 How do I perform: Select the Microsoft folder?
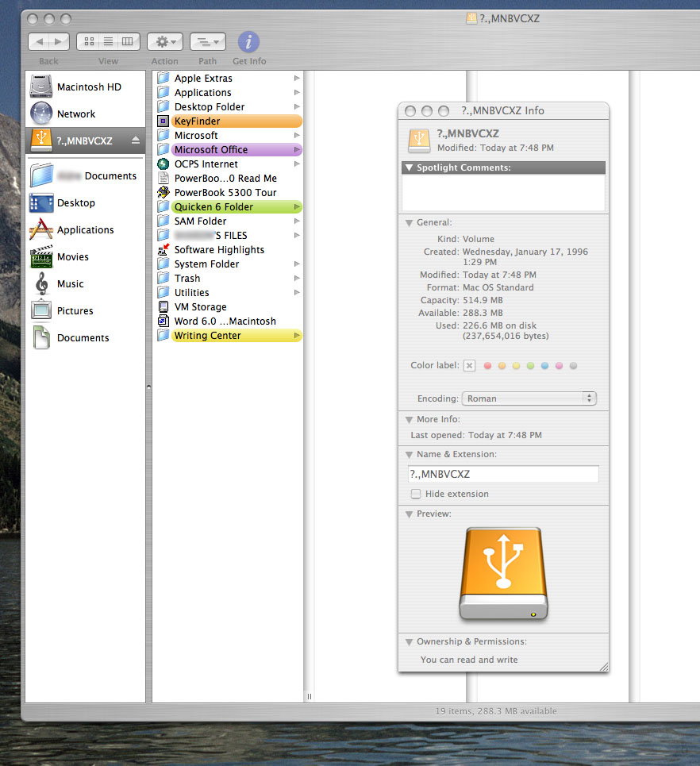pyautogui.click(x=229, y=135)
